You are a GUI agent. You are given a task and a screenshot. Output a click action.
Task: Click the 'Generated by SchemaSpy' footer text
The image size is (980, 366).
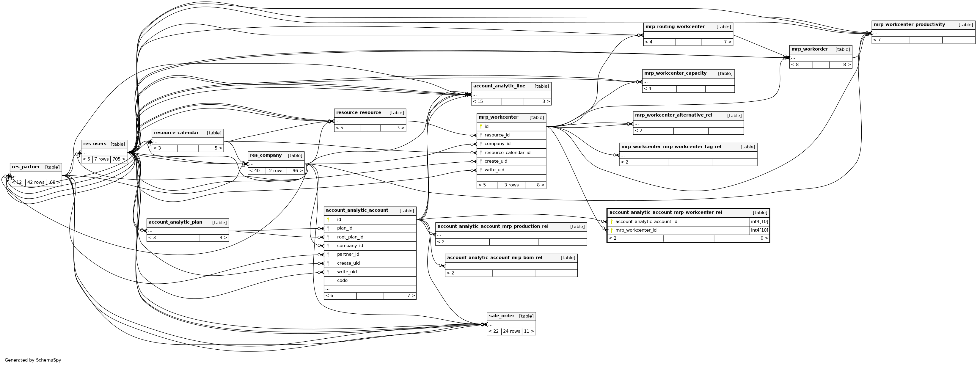pyautogui.click(x=33, y=360)
